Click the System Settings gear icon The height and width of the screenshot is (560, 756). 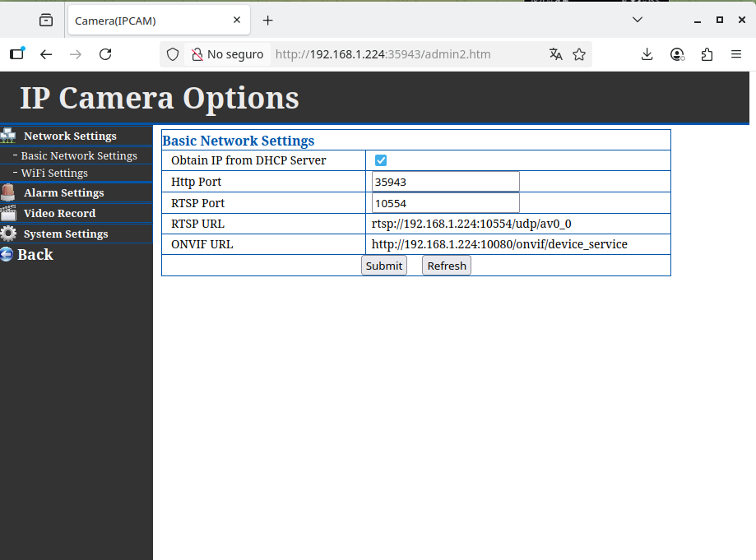pos(8,234)
